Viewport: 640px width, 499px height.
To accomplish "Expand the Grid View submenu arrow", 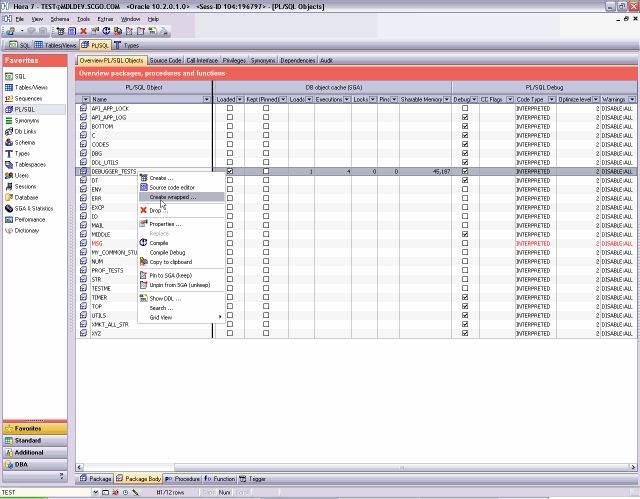I will (x=220, y=317).
